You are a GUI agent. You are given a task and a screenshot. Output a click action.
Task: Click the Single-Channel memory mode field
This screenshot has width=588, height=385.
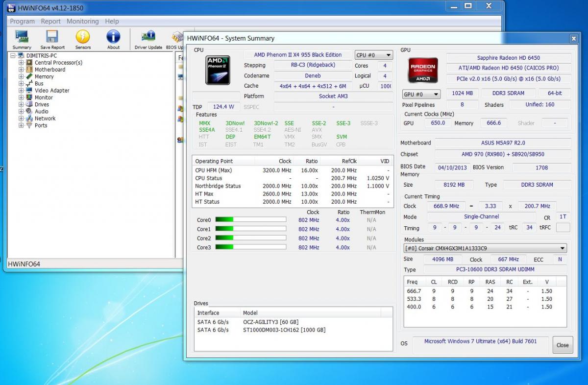(x=482, y=217)
